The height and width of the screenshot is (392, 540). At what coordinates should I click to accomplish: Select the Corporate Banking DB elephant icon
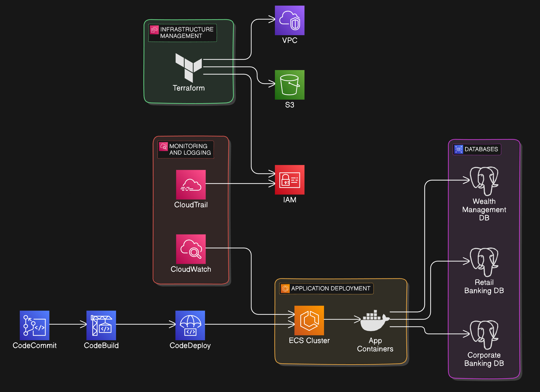484,335
